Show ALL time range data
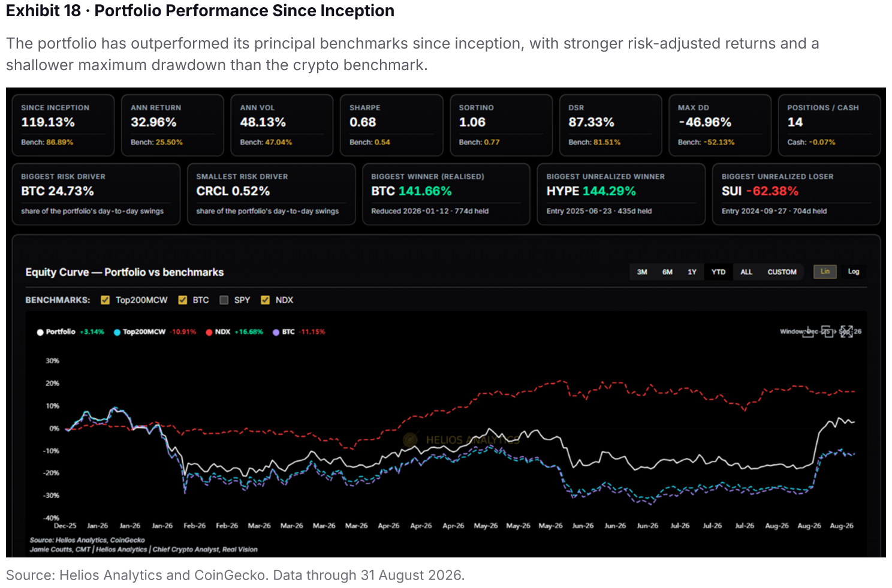This screenshot has height=588, width=892. point(746,272)
